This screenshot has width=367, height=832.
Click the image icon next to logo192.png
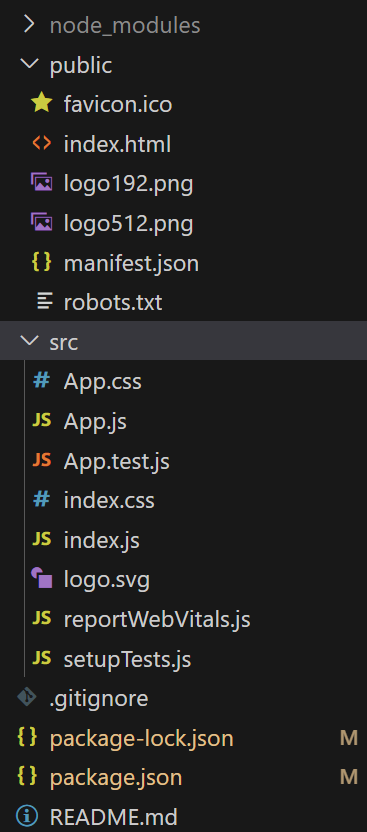tap(41, 182)
